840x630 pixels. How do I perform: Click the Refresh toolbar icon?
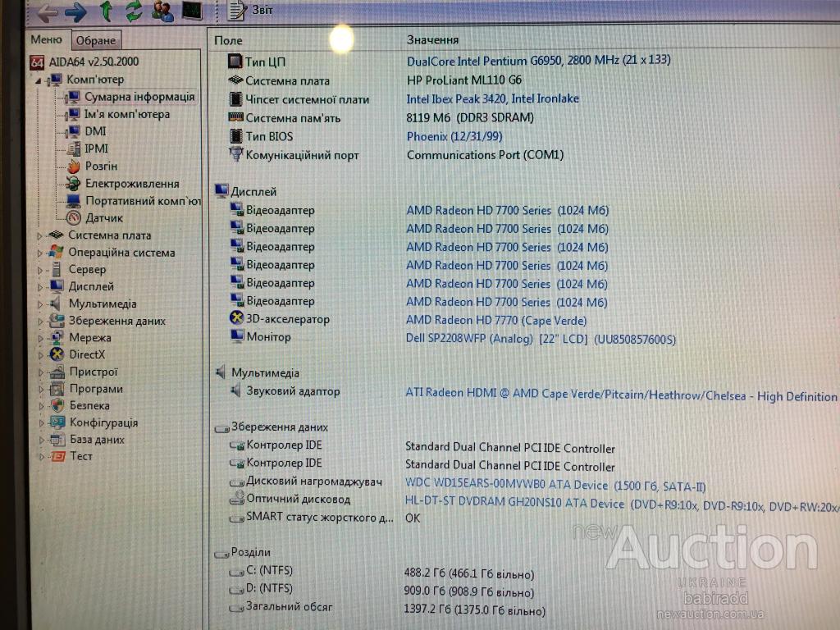pos(134,11)
